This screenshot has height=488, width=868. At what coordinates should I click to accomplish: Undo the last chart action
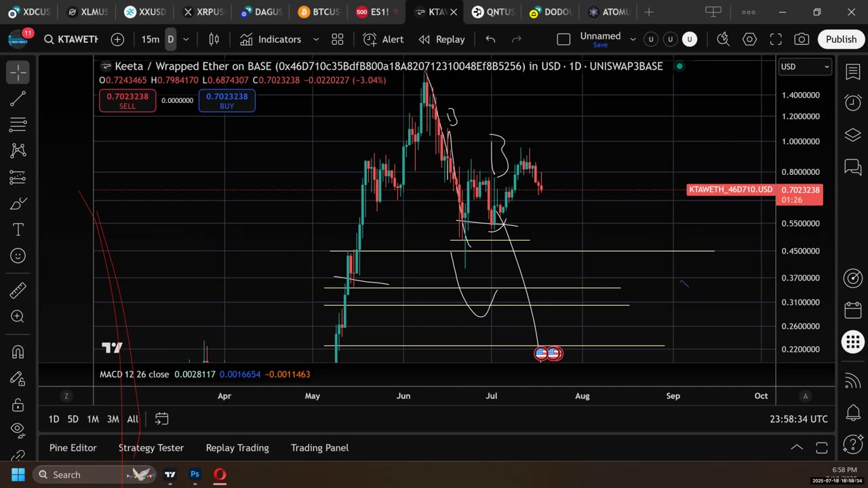[490, 39]
